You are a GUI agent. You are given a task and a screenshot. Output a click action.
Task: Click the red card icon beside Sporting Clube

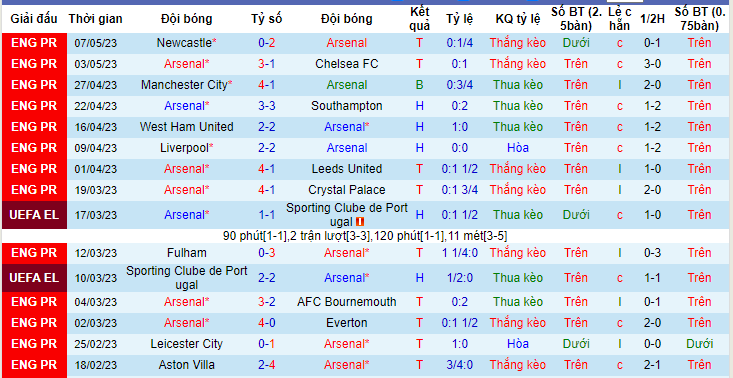(x=360, y=222)
